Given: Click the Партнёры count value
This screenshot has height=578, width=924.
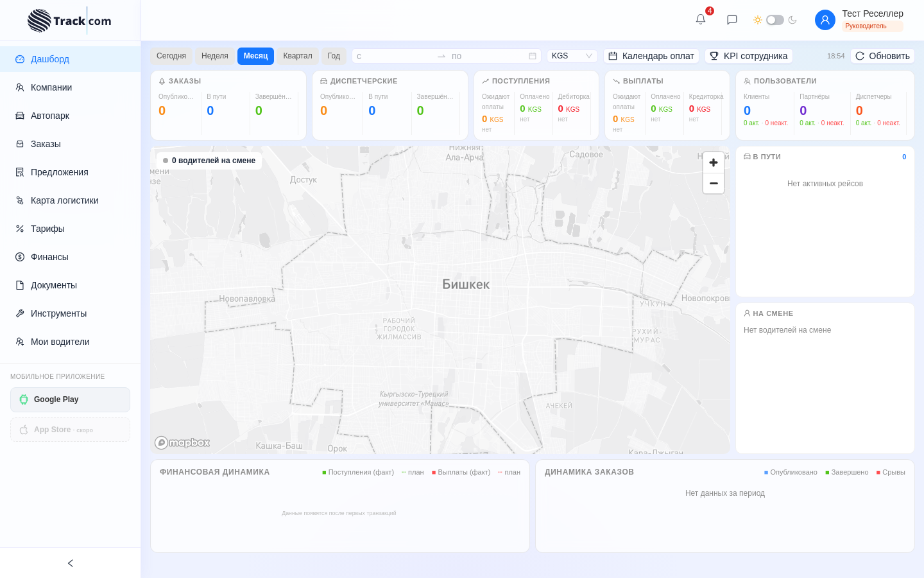Looking at the screenshot, I should click(803, 110).
